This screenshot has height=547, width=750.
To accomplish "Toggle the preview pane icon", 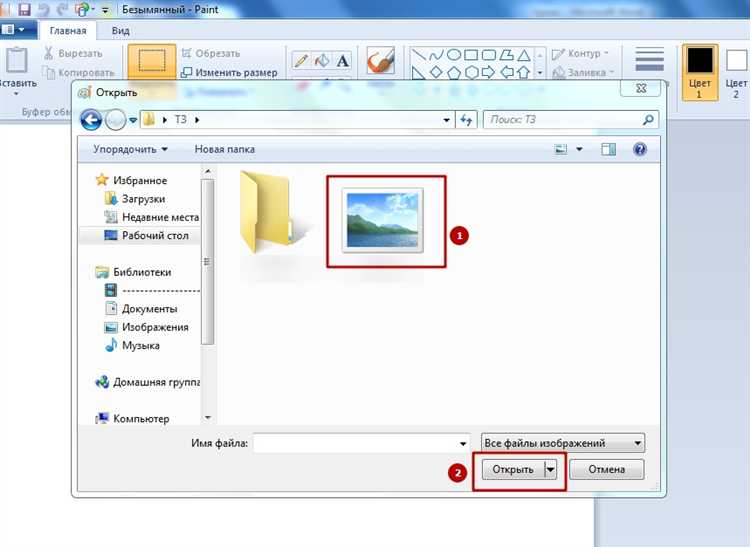I will (608, 149).
